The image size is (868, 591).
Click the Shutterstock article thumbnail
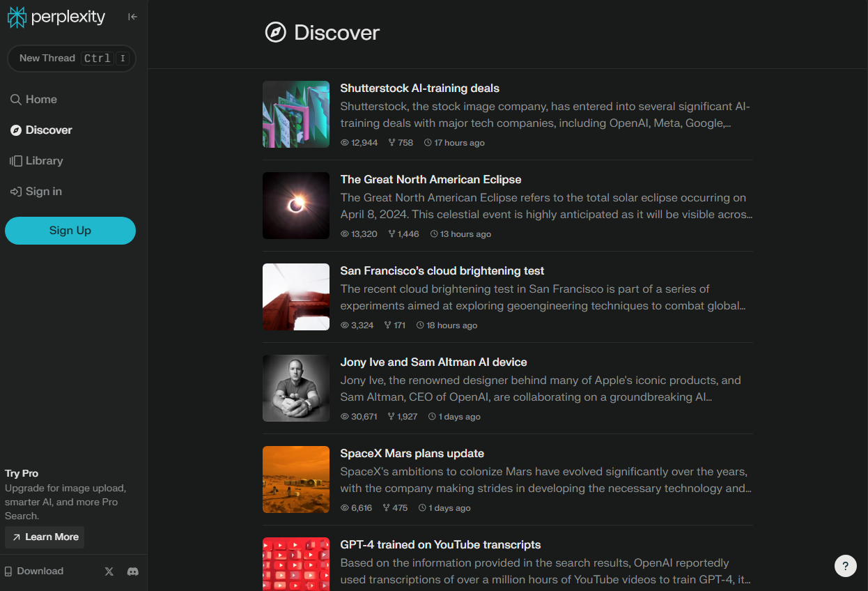(296, 114)
